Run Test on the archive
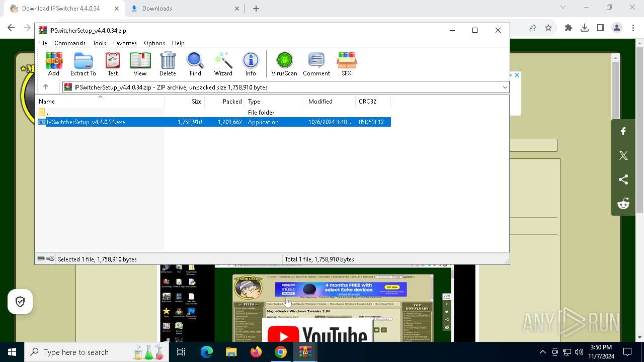This screenshot has height=362, width=644. 113,64
